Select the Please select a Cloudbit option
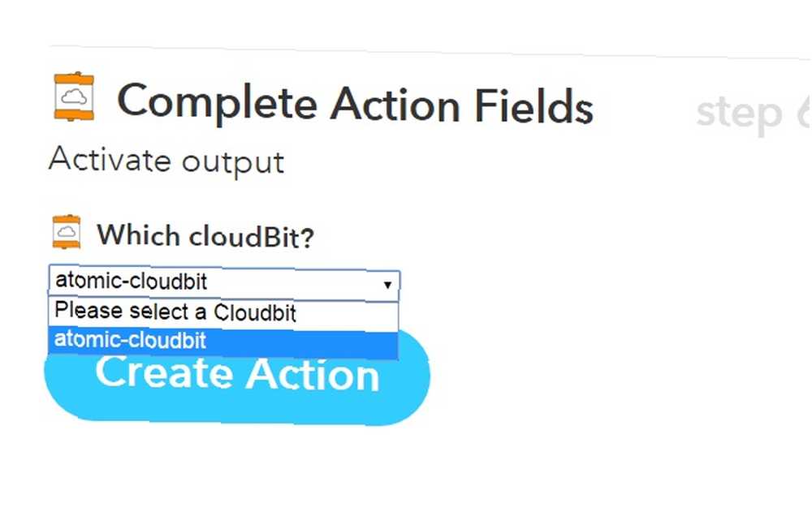Viewport: 812px width, 520px height. coord(223,313)
